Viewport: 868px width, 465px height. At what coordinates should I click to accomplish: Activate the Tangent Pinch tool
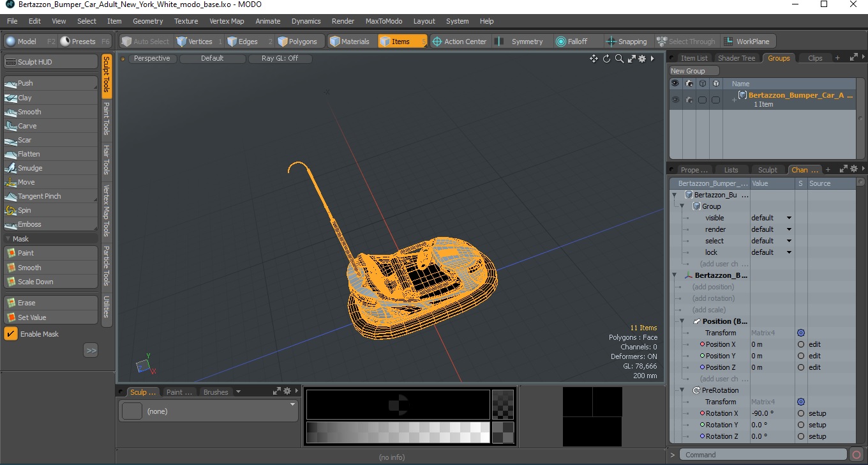(x=51, y=196)
